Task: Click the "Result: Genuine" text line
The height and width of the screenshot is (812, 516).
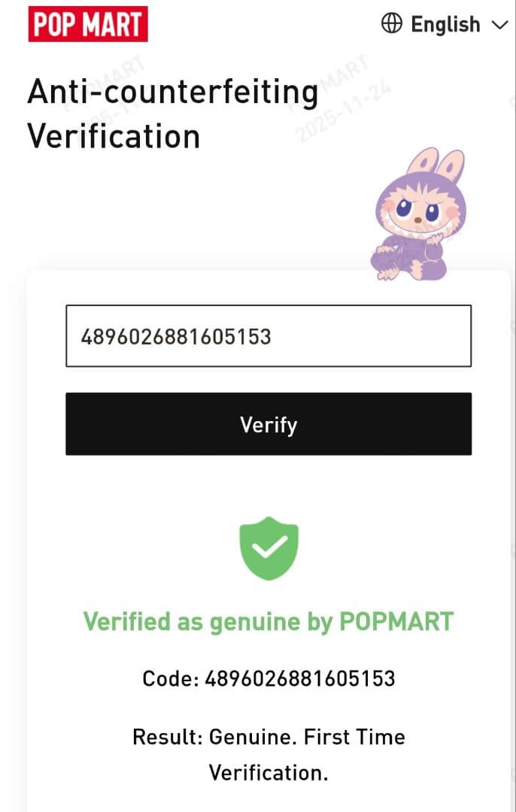Action: (x=215, y=736)
